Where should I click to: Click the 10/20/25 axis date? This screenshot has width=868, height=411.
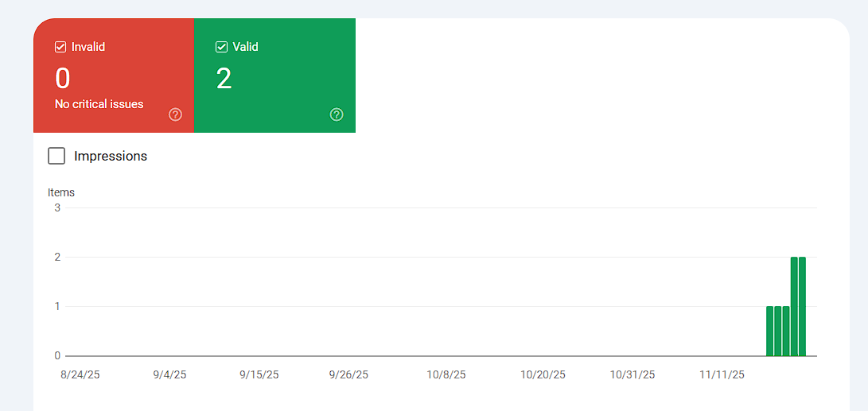543,374
